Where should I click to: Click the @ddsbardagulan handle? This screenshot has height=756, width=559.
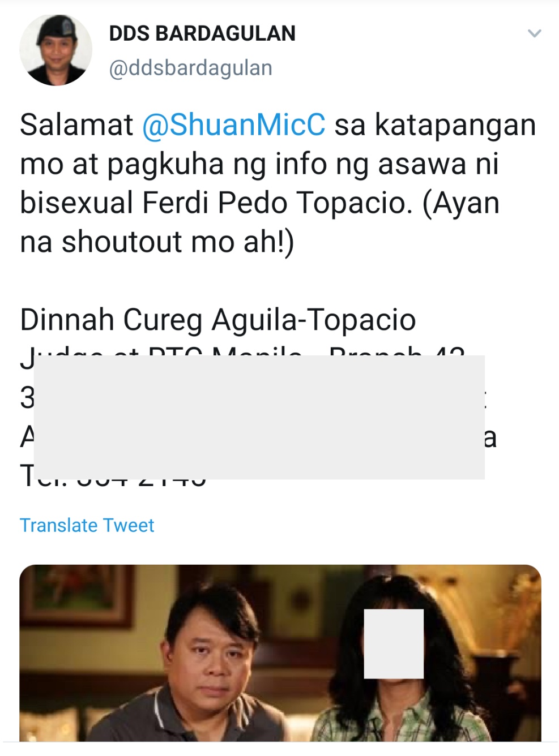pyautogui.click(x=190, y=68)
